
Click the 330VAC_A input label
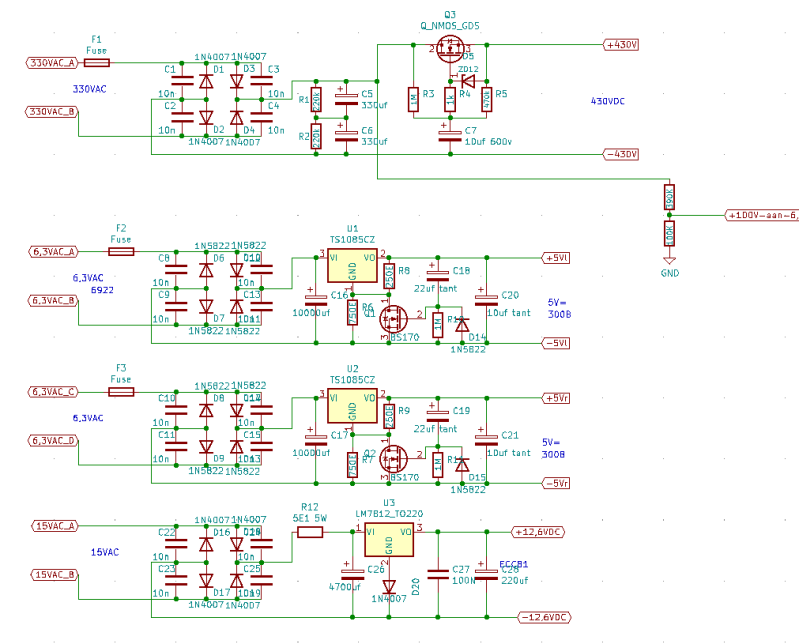52,63
